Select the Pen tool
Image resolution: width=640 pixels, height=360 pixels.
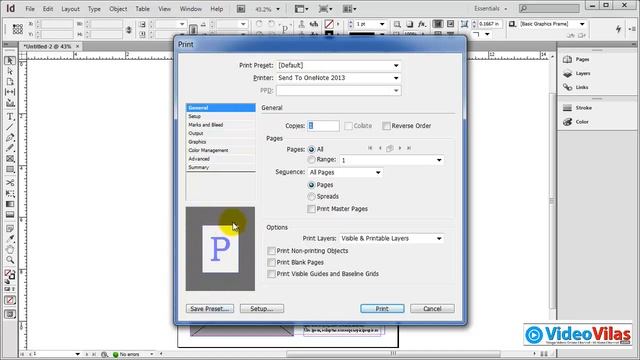tap(10, 138)
